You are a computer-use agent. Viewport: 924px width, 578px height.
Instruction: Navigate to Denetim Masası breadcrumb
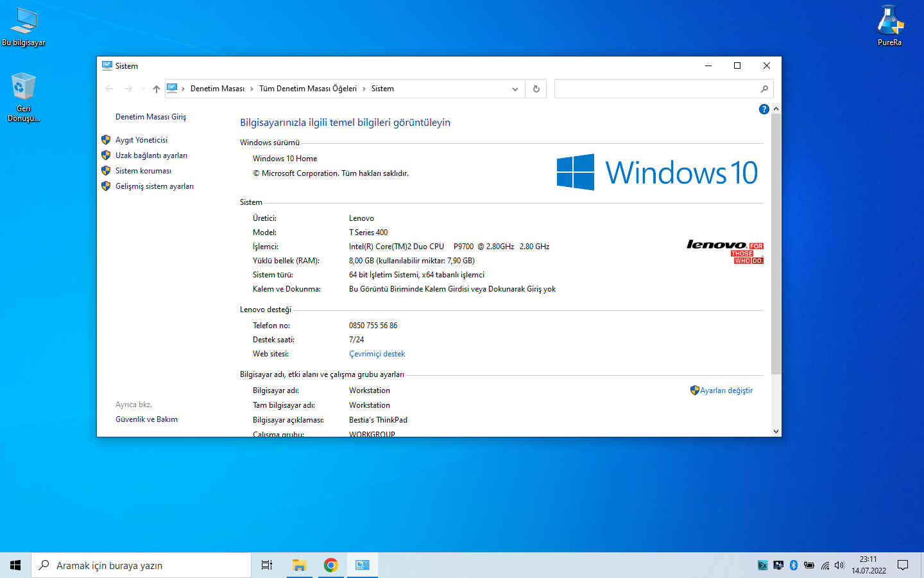coord(218,89)
